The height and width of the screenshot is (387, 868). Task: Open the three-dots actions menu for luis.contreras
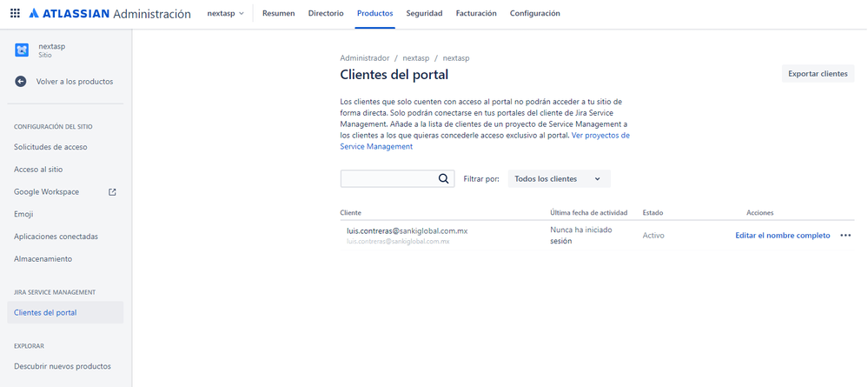click(x=845, y=235)
